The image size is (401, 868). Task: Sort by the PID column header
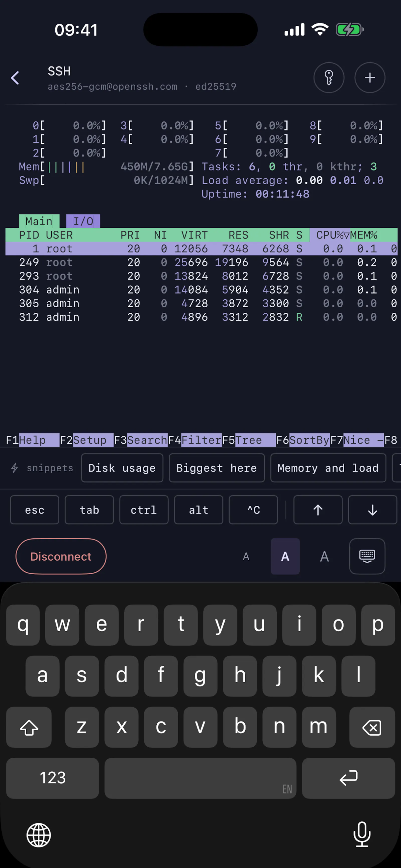[x=29, y=235]
